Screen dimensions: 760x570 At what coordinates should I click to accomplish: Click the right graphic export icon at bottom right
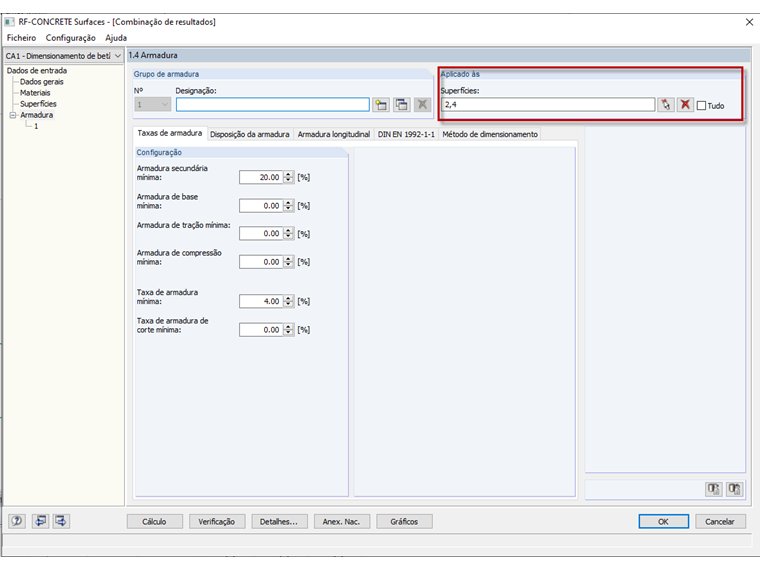734,489
